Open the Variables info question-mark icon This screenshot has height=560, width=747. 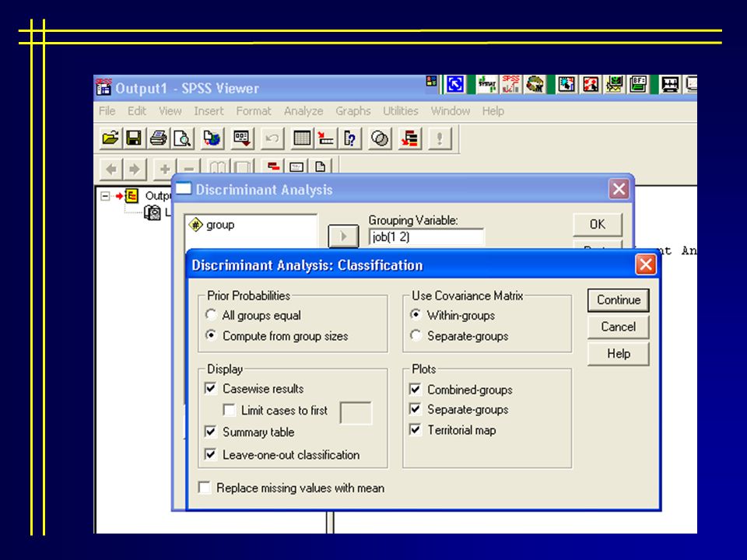pyautogui.click(x=349, y=138)
